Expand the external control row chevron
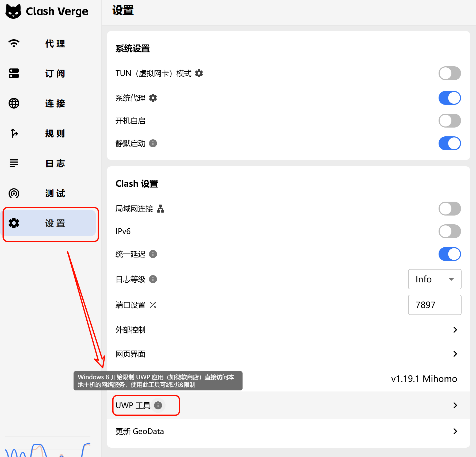The width and height of the screenshot is (476, 457). pyautogui.click(x=455, y=330)
